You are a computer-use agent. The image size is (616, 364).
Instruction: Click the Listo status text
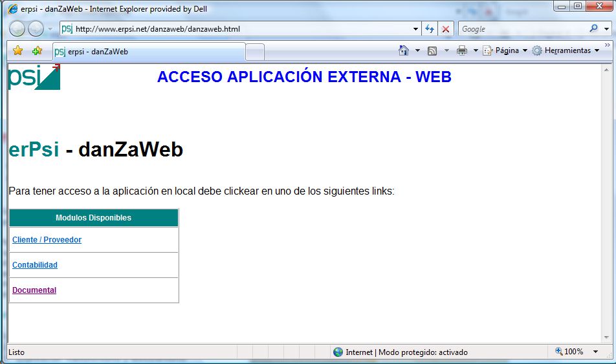pyautogui.click(x=17, y=352)
